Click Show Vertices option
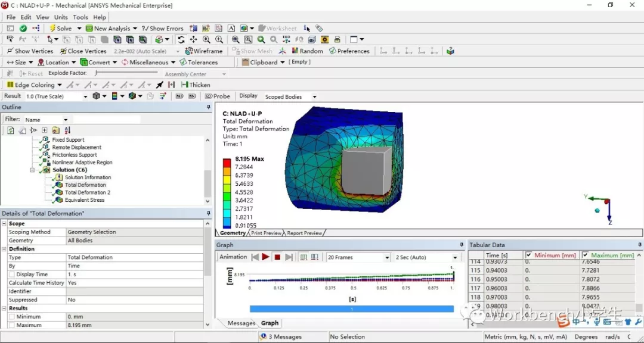This screenshot has height=343, width=644. pyautogui.click(x=30, y=51)
